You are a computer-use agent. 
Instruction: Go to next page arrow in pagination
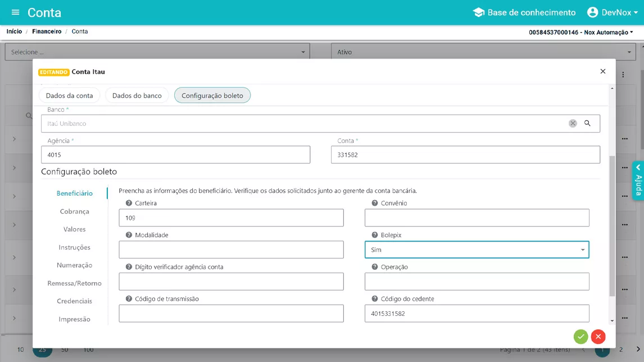[638, 349]
